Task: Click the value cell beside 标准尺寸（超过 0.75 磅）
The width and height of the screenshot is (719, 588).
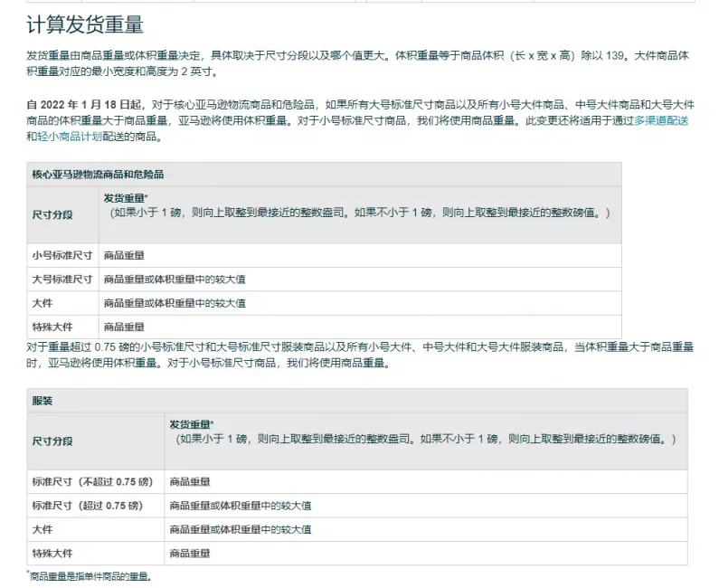Action: click(426, 506)
